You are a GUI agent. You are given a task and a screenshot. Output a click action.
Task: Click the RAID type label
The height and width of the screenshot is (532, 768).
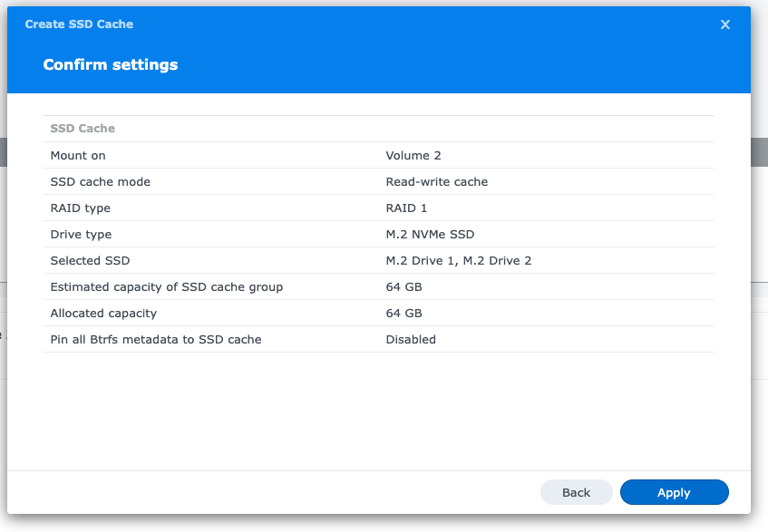coord(81,208)
